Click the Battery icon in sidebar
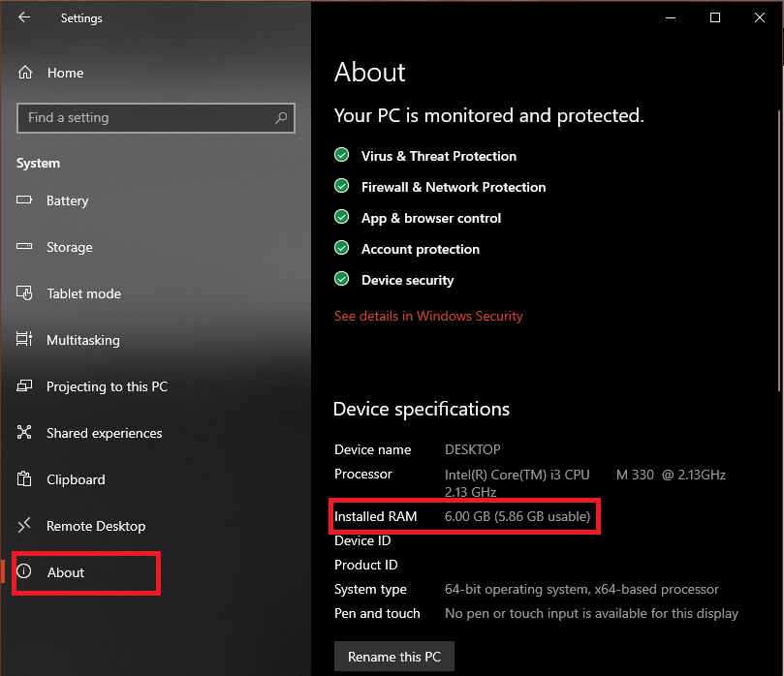The width and height of the screenshot is (784, 676). click(26, 200)
